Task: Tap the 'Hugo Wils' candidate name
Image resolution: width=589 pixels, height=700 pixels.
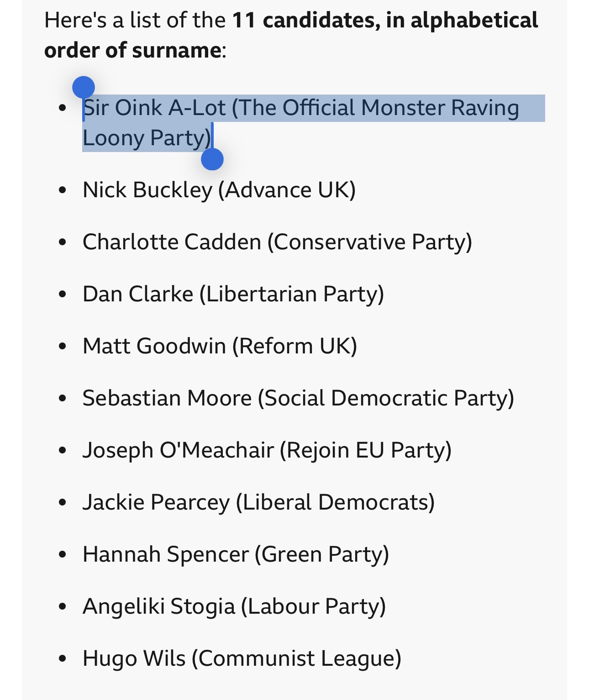Action: point(134,658)
